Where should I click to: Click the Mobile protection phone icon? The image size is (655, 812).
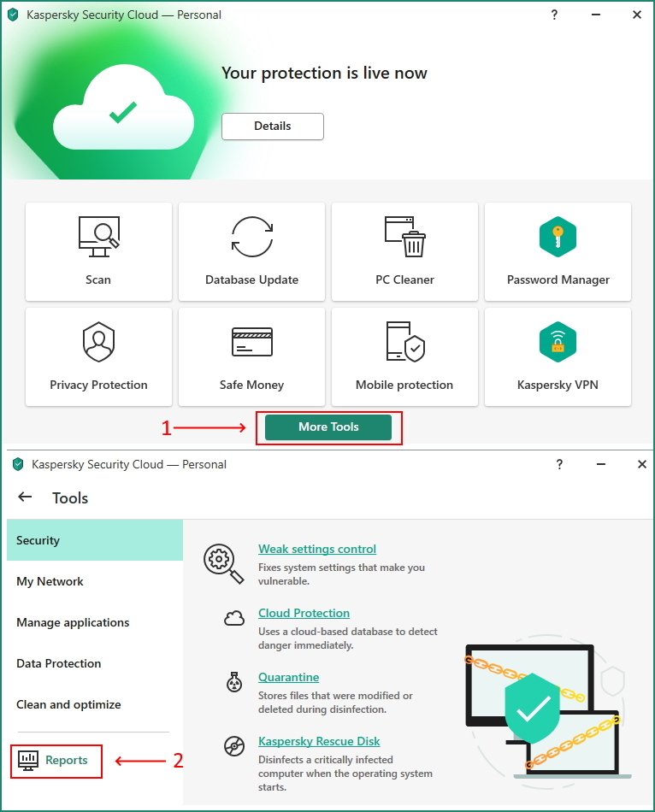pos(405,342)
